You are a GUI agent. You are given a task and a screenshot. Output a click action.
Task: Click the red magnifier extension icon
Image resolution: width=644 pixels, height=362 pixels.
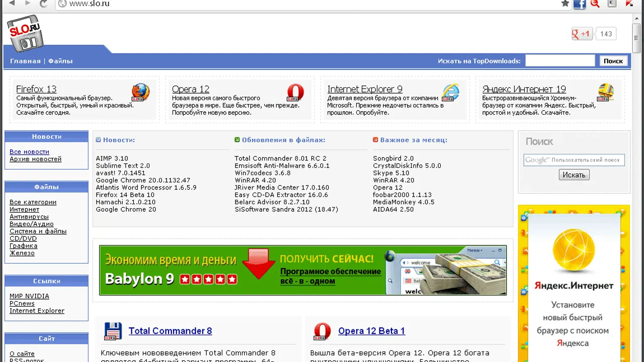(595, 4)
